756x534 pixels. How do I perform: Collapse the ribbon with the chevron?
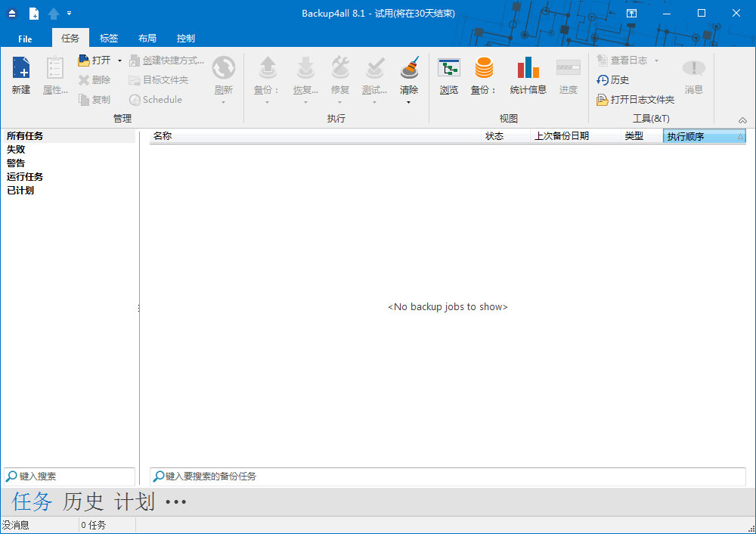tap(742, 120)
